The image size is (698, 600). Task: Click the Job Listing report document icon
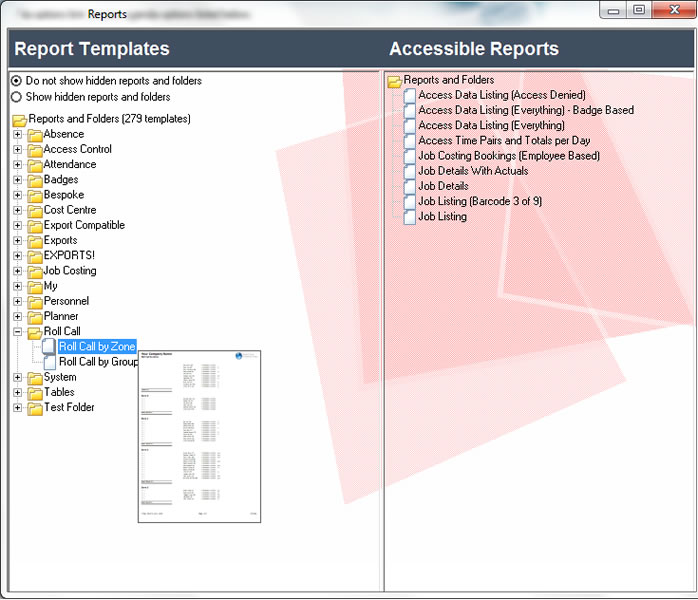[410, 217]
